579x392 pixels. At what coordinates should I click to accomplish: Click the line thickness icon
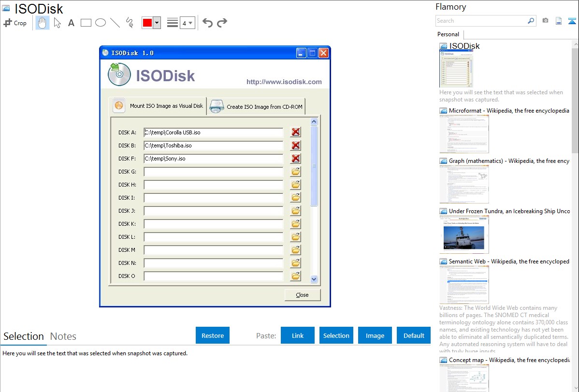[x=172, y=23]
